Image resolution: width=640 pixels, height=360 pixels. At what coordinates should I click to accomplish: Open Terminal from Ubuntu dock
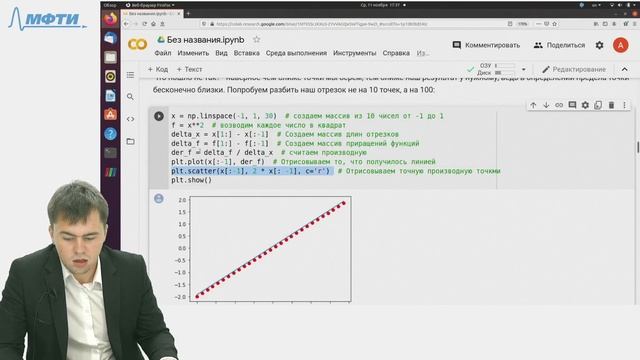(110, 153)
